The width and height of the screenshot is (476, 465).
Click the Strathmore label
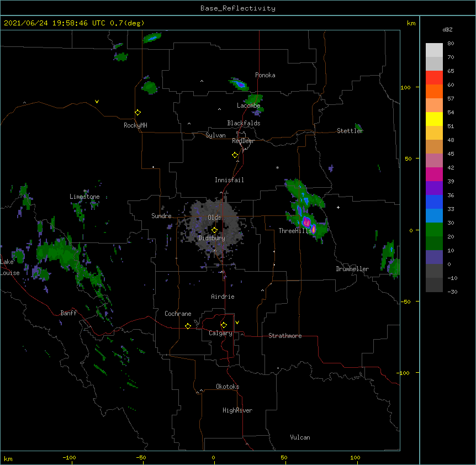(285, 336)
